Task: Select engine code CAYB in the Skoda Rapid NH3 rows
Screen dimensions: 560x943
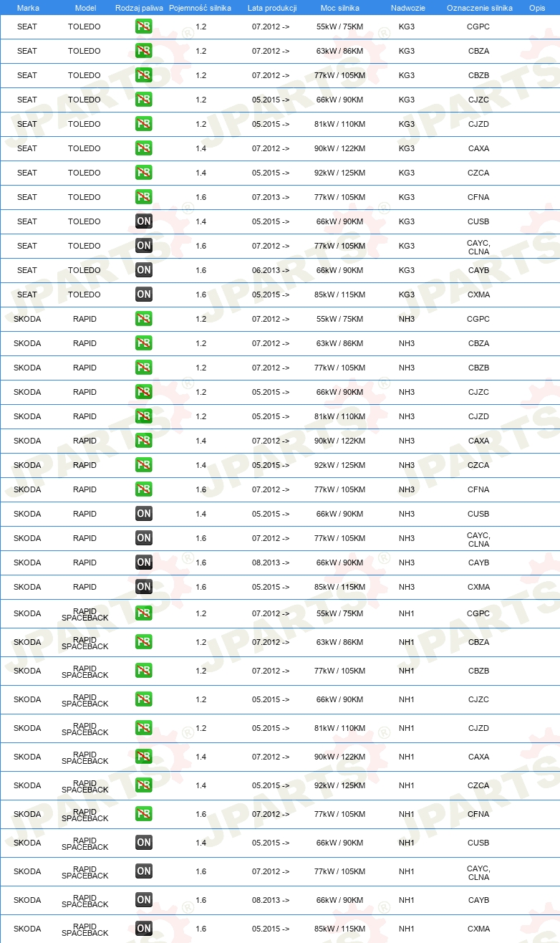Action: [x=478, y=563]
